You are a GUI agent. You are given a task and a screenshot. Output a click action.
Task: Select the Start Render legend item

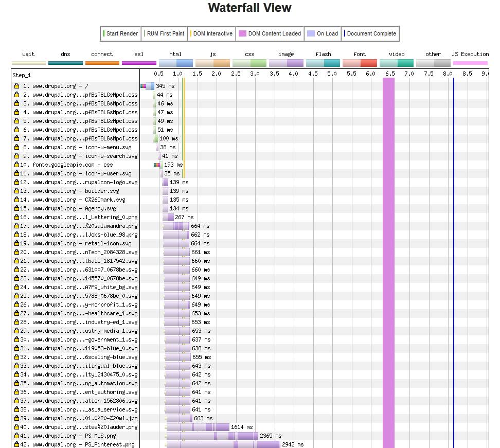[x=121, y=34]
